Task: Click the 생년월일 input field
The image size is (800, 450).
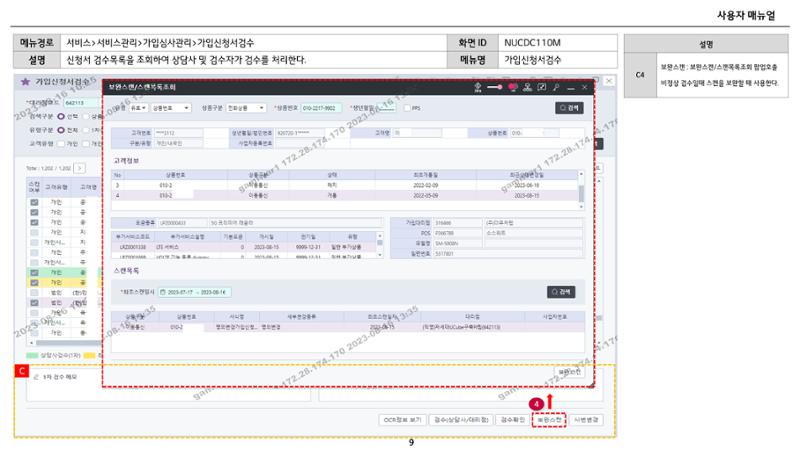Action: [x=386, y=108]
